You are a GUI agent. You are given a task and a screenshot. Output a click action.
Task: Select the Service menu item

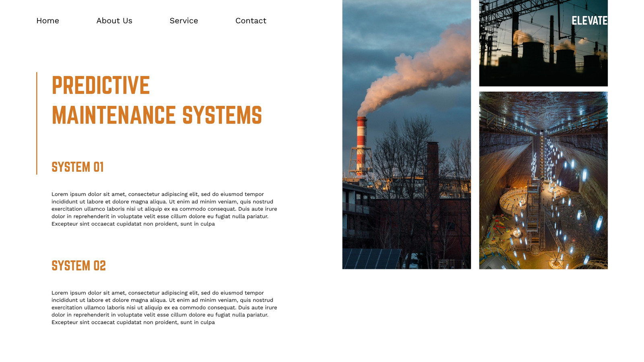184,21
